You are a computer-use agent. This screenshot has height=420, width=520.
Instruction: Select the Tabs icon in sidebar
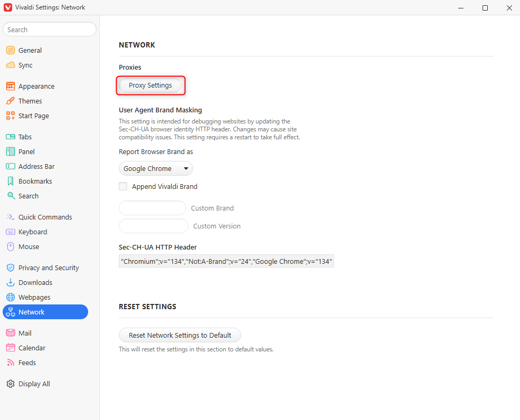point(11,137)
